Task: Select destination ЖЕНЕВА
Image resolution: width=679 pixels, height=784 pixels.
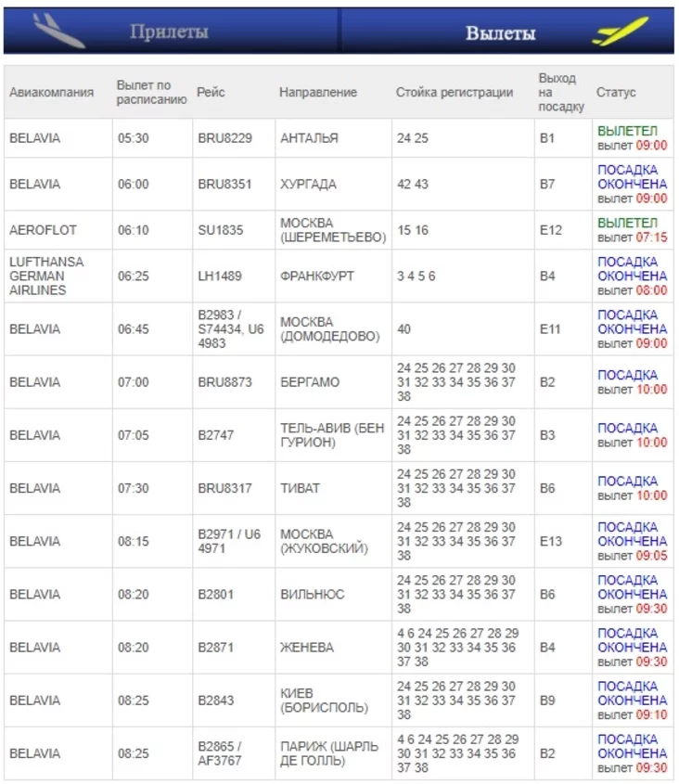Action: 307,647
